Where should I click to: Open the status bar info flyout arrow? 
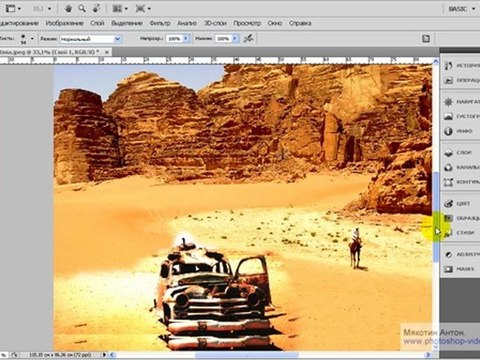(x=104, y=355)
